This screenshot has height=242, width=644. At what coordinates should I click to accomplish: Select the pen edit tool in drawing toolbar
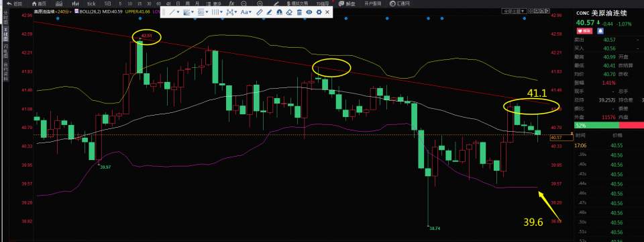pos(269,12)
